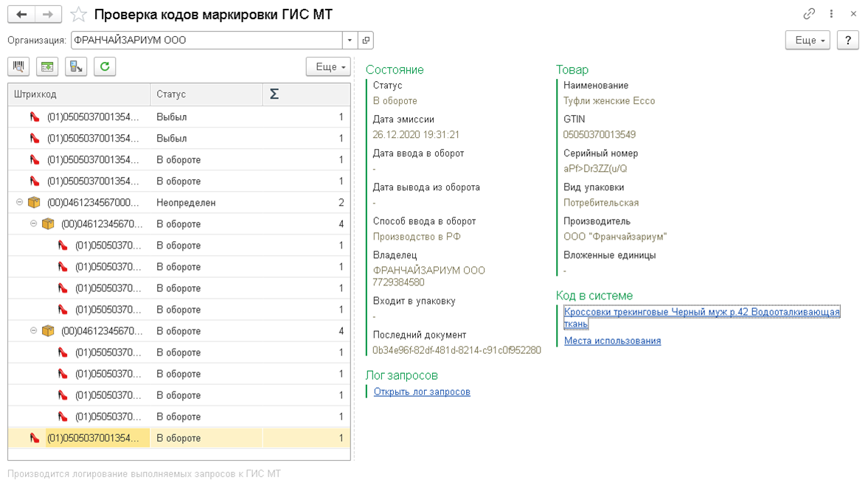The height and width of the screenshot is (480, 868).
Task: Open the top-right Еще menu
Action: coord(808,41)
